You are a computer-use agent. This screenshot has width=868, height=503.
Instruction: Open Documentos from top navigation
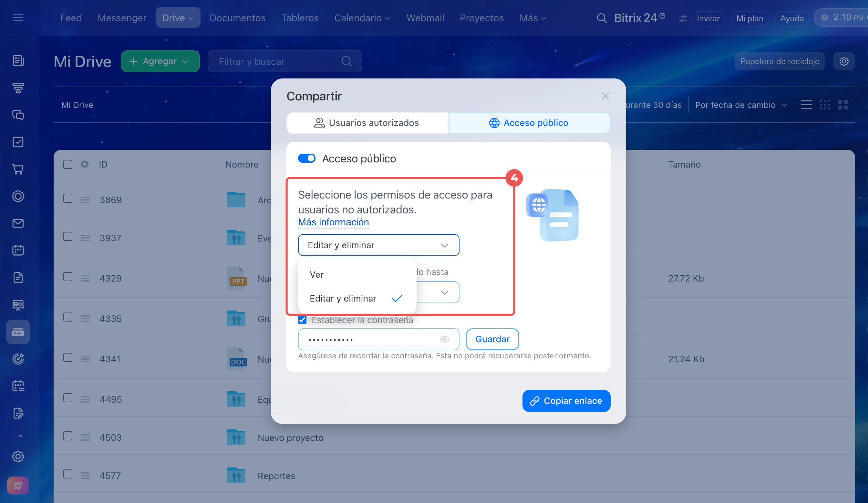click(238, 18)
